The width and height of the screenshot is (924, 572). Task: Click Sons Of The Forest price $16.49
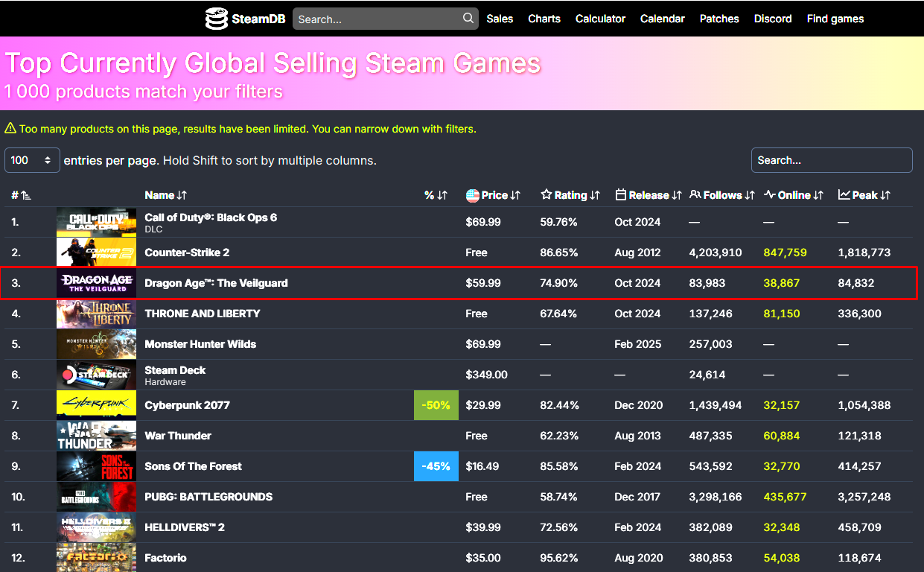(x=482, y=466)
